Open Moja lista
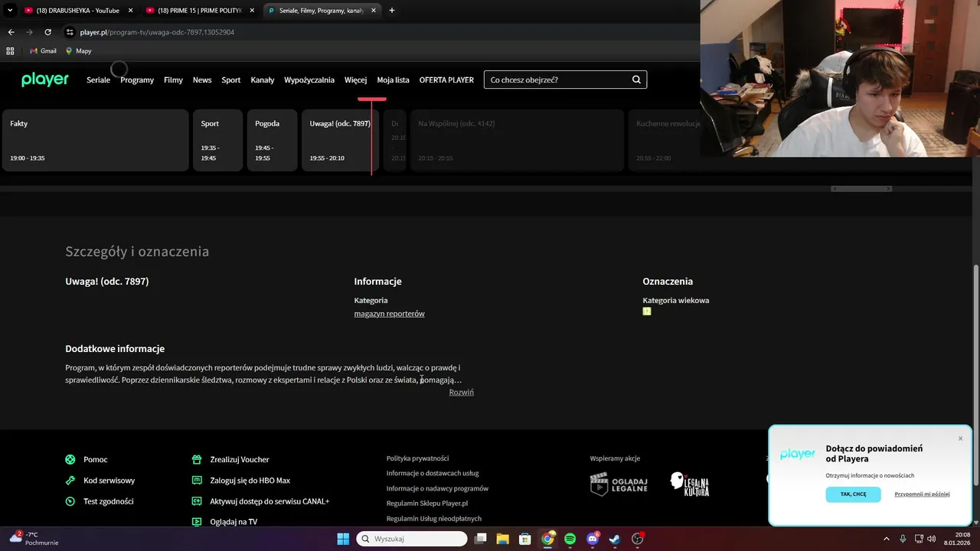The width and height of the screenshot is (980, 551). click(x=393, y=80)
